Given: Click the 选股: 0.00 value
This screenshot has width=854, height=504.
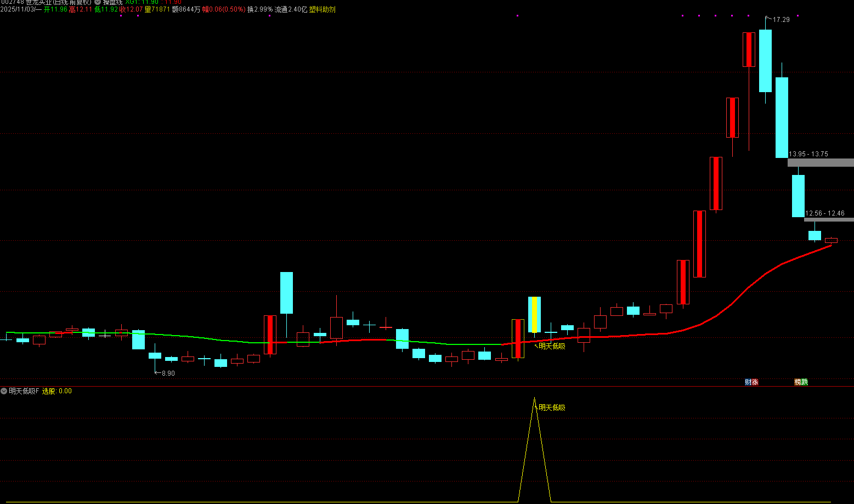Looking at the screenshot, I should pos(57,391).
